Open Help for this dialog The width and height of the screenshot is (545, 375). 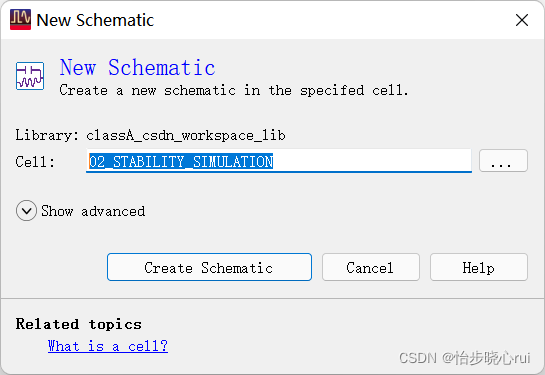tap(479, 267)
